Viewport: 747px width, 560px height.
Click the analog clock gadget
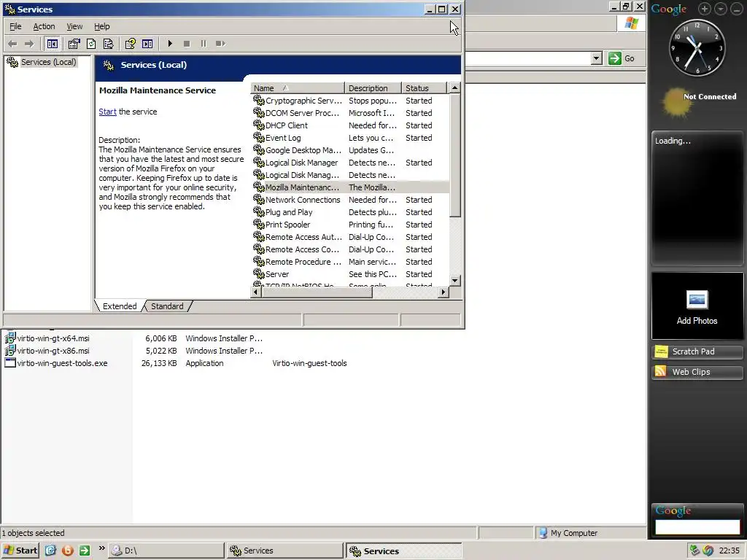pyautogui.click(x=697, y=47)
